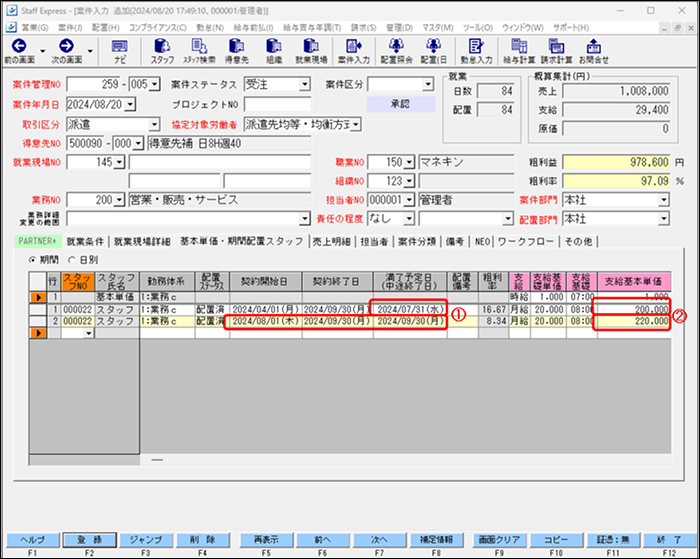Switch to the 就業条件 tab
This screenshot has height=559, width=700.
click(85, 242)
